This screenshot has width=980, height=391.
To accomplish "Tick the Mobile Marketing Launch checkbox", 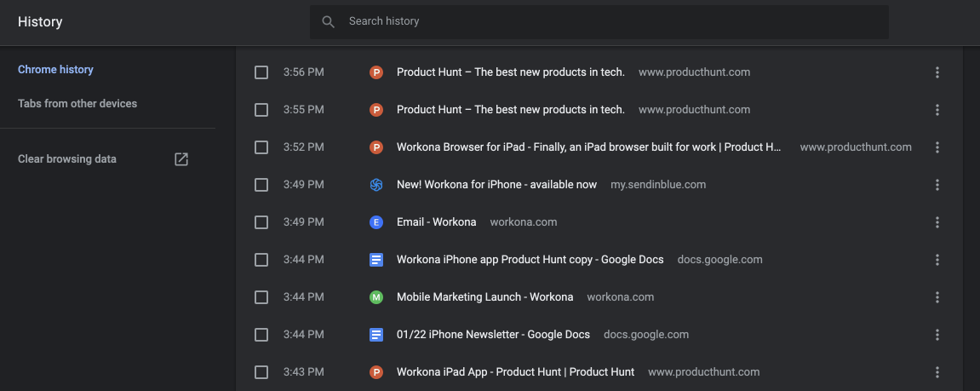I will click(x=261, y=298).
